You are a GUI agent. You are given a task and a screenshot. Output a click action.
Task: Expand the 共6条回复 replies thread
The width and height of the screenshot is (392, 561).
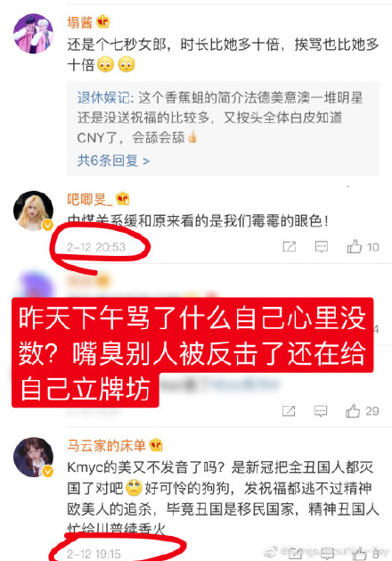(113, 161)
